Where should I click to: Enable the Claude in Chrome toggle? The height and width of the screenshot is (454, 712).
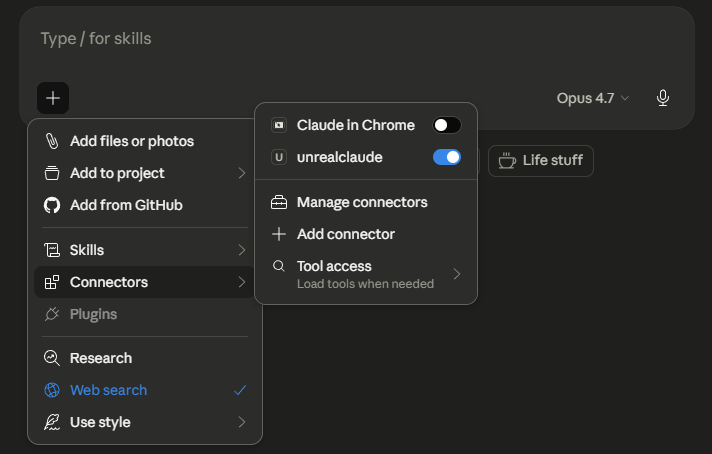(447, 125)
